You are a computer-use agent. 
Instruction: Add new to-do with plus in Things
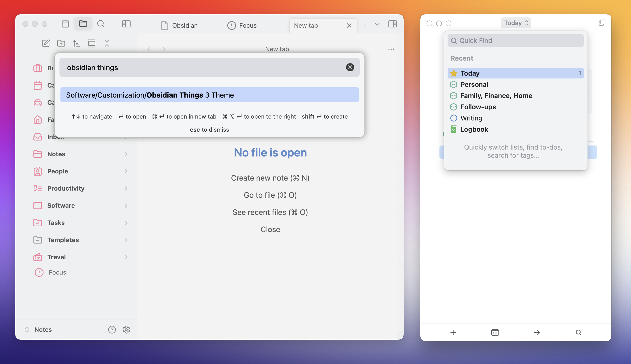tap(453, 333)
